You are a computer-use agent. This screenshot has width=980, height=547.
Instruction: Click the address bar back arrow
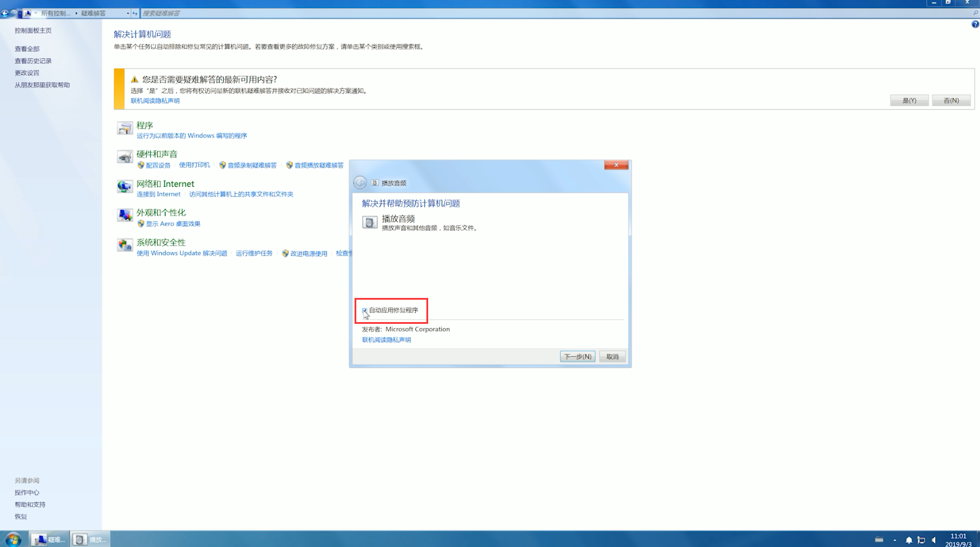pyautogui.click(x=5, y=13)
